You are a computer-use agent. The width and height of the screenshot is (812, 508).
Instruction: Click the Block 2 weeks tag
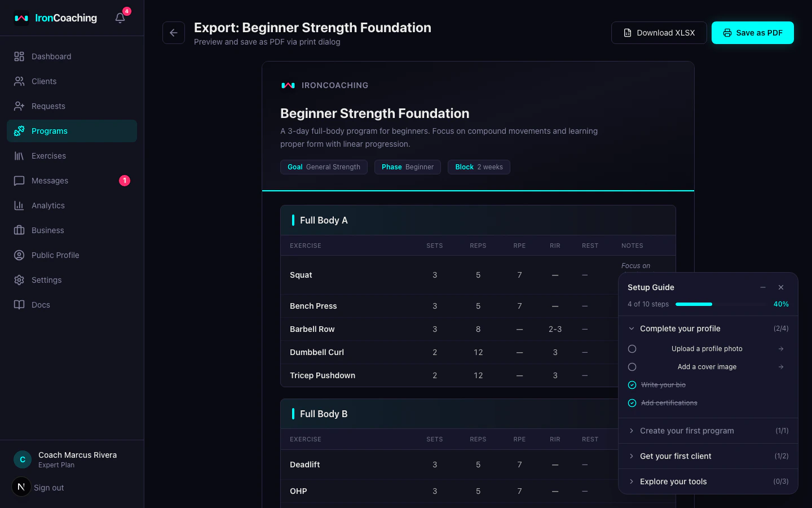pyautogui.click(x=479, y=167)
